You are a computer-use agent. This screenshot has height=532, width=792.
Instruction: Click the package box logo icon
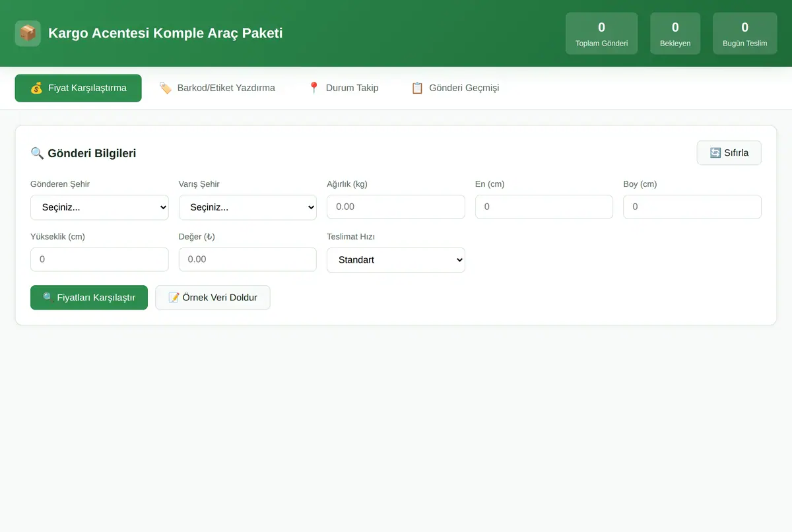coord(28,33)
